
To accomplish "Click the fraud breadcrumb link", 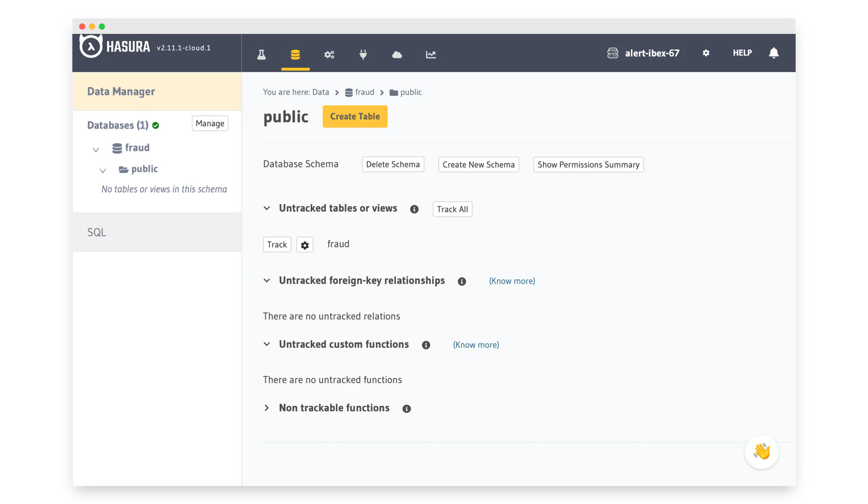I will point(360,92).
